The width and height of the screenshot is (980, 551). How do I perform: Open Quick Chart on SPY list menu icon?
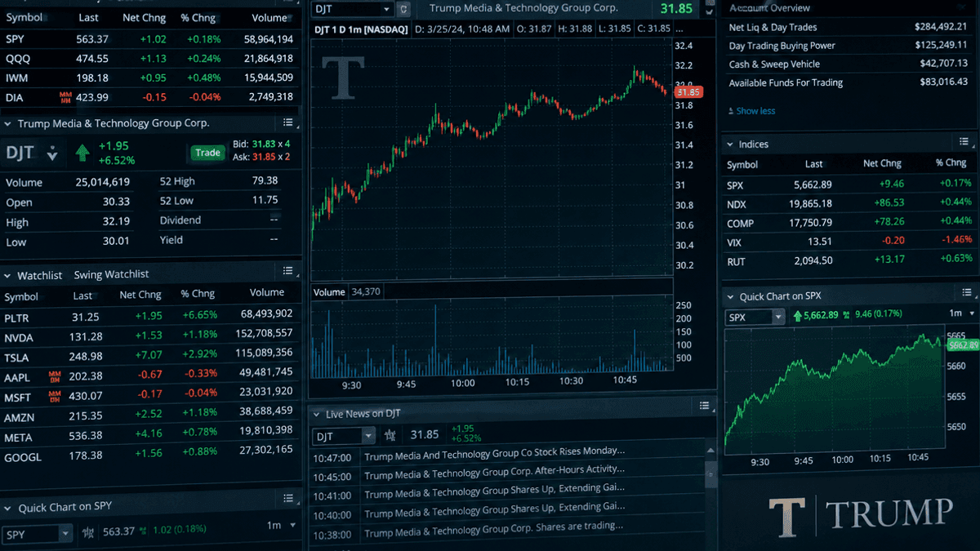click(287, 499)
